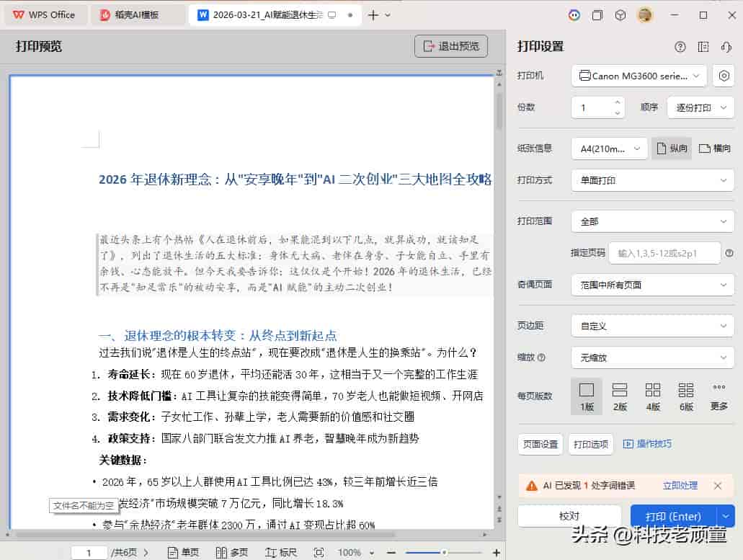Open the print range (全部) dropdown
Viewport: 743px width, 560px height.
coord(653,222)
